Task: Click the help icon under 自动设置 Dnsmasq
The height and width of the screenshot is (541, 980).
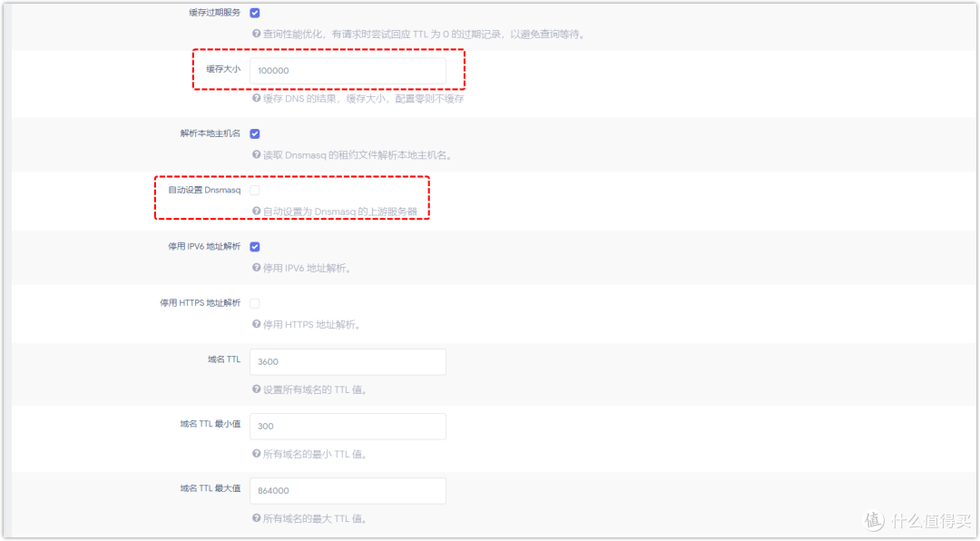Action: click(255, 211)
